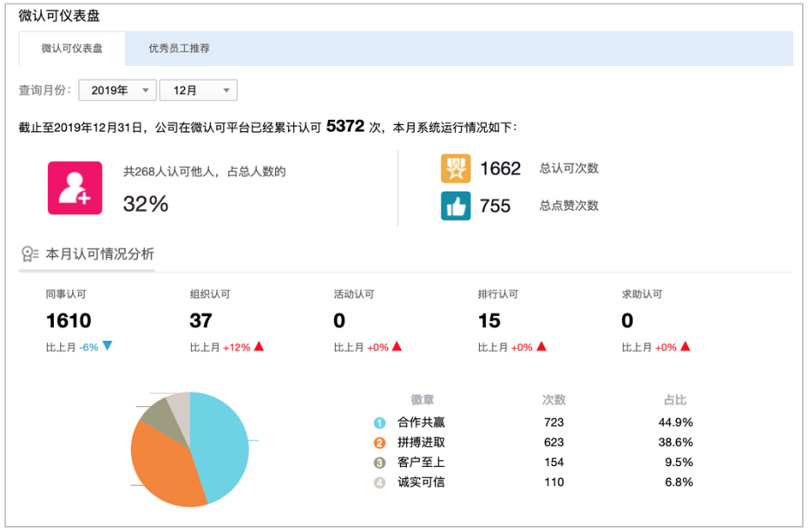Click the red up arrow beside +12%
This screenshot has width=808, height=532.
click(x=259, y=346)
